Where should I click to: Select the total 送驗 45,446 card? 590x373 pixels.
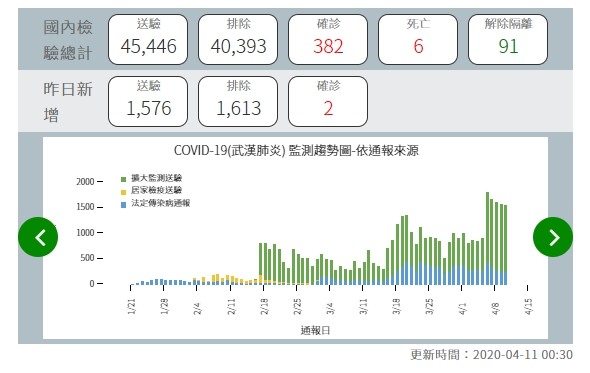[148, 40]
